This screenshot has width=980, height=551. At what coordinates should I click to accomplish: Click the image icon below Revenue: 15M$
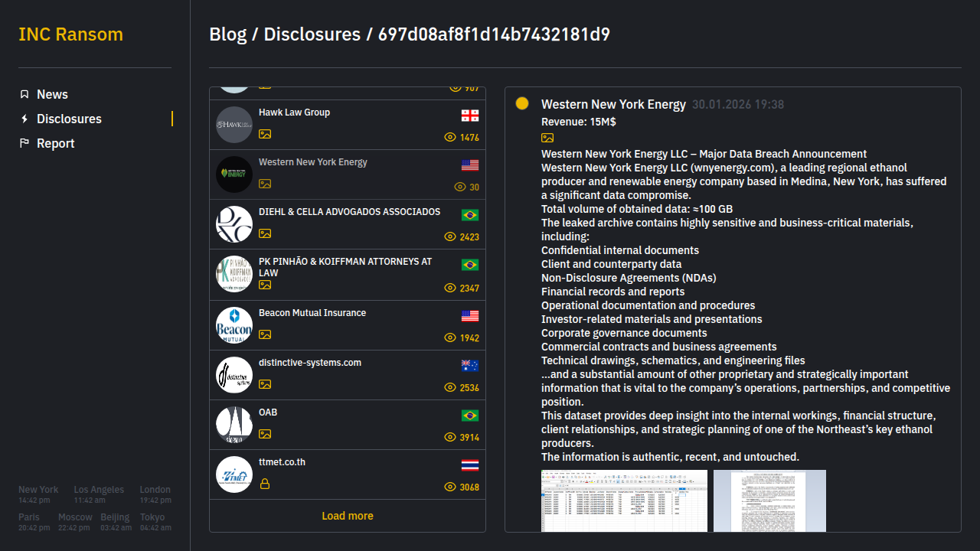pyautogui.click(x=547, y=138)
